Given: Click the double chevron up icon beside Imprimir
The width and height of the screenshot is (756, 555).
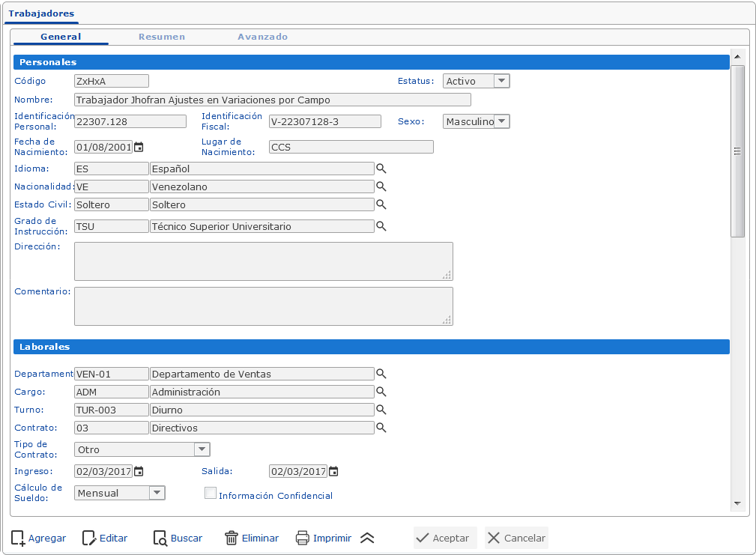Looking at the screenshot, I should tap(366, 538).
